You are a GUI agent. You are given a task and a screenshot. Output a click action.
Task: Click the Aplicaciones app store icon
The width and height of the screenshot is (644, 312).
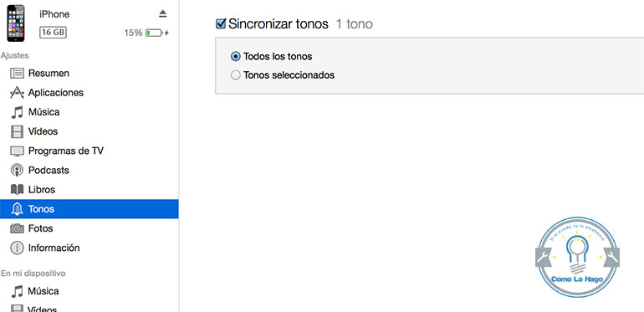(x=17, y=93)
